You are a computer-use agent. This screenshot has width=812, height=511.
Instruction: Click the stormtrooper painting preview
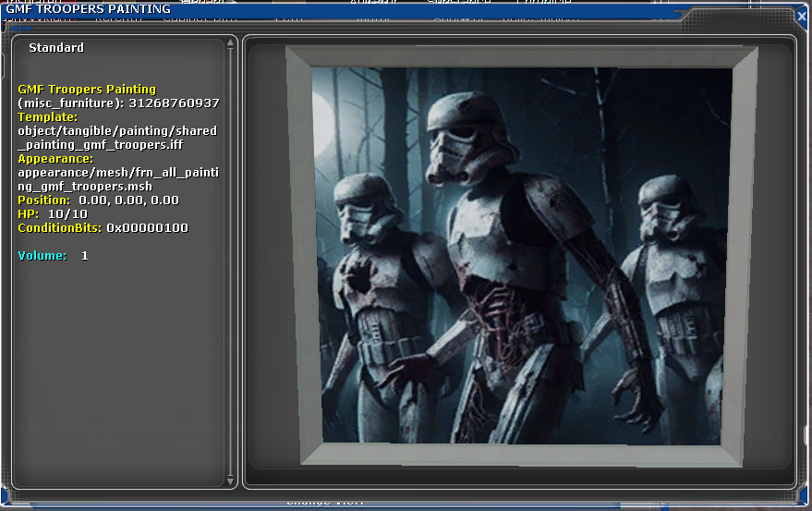click(x=522, y=255)
